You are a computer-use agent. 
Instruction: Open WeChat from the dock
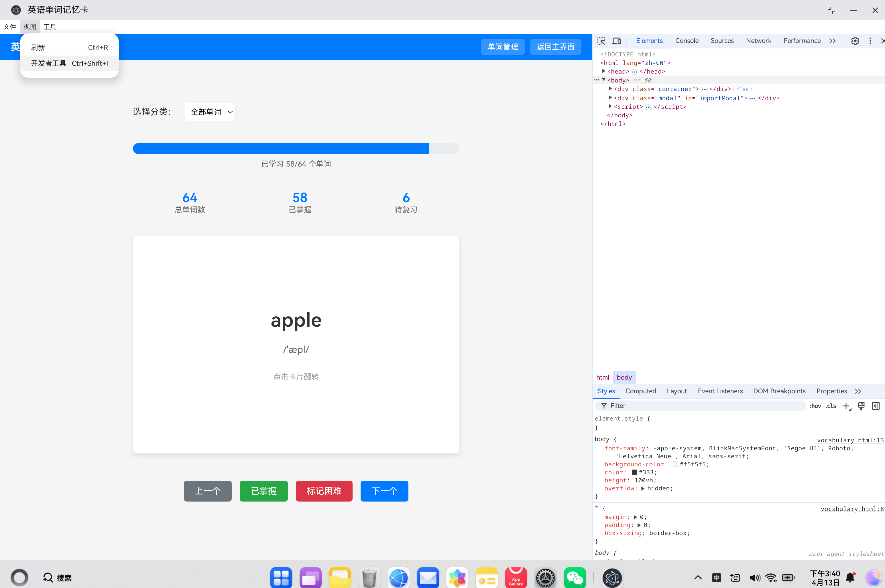tap(574, 578)
